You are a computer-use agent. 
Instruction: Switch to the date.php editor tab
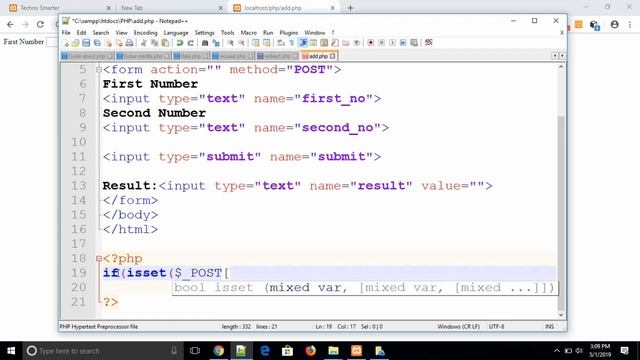pyautogui.click(x=191, y=56)
